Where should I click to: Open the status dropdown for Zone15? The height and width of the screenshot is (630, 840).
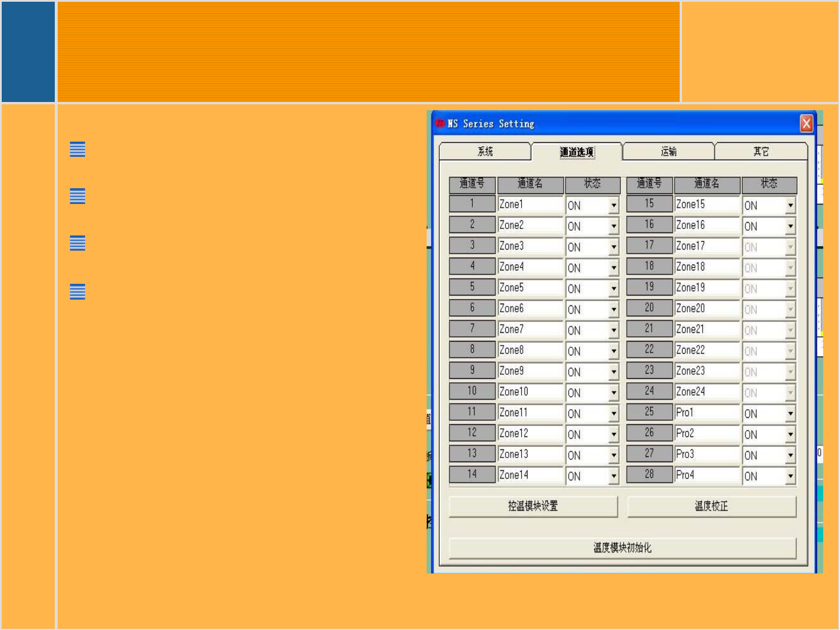[790, 205]
